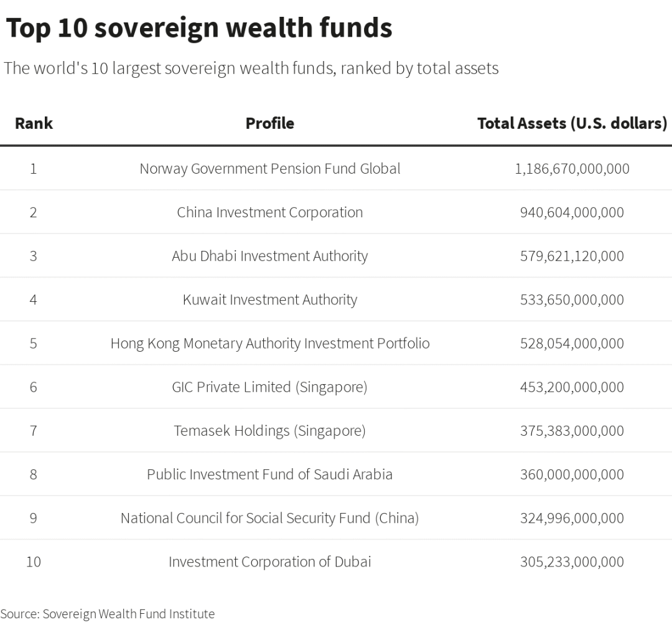
Task: Select the 305,233,000,000 assets value
Action: coord(572,562)
